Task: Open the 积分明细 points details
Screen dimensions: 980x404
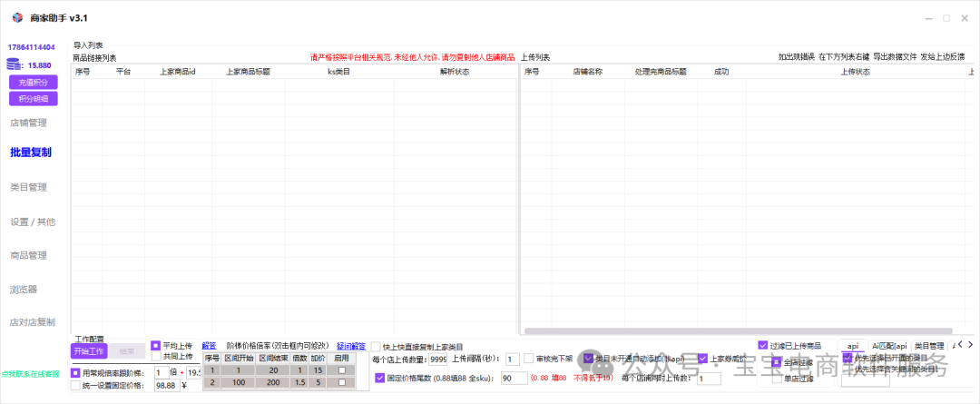Action: pyautogui.click(x=34, y=99)
